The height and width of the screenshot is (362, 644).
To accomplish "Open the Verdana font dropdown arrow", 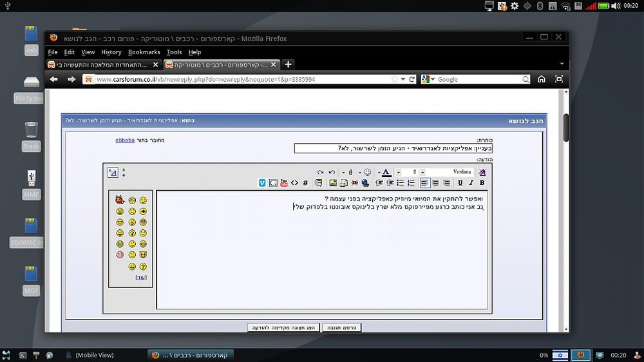I will pos(422,172).
